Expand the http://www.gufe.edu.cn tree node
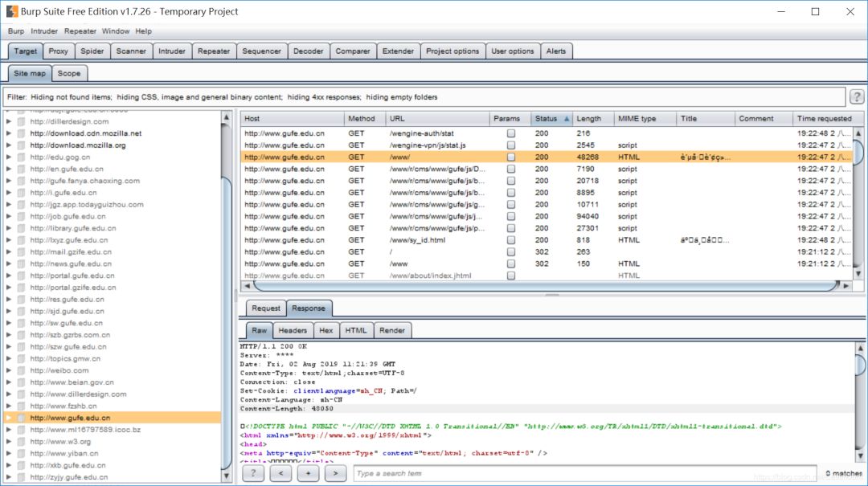Viewport: 868px width, 486px height. [9, 418]
